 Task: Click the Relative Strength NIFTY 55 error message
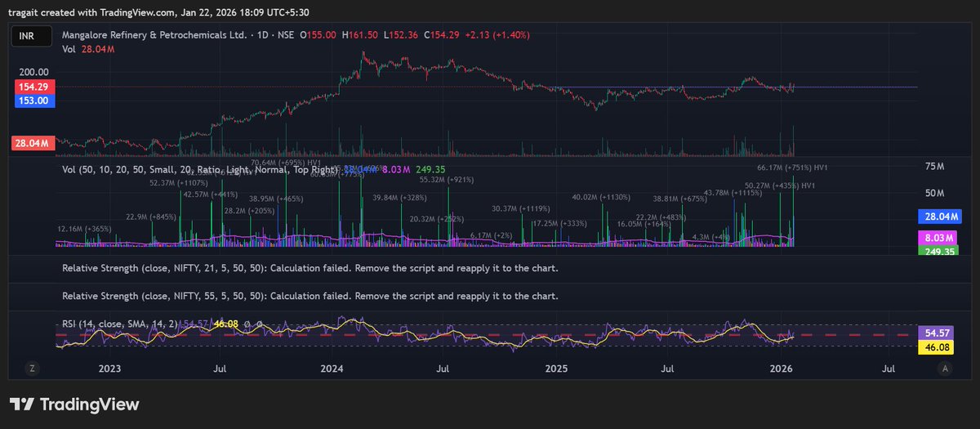pyautogui.click(x=310, y=296)
